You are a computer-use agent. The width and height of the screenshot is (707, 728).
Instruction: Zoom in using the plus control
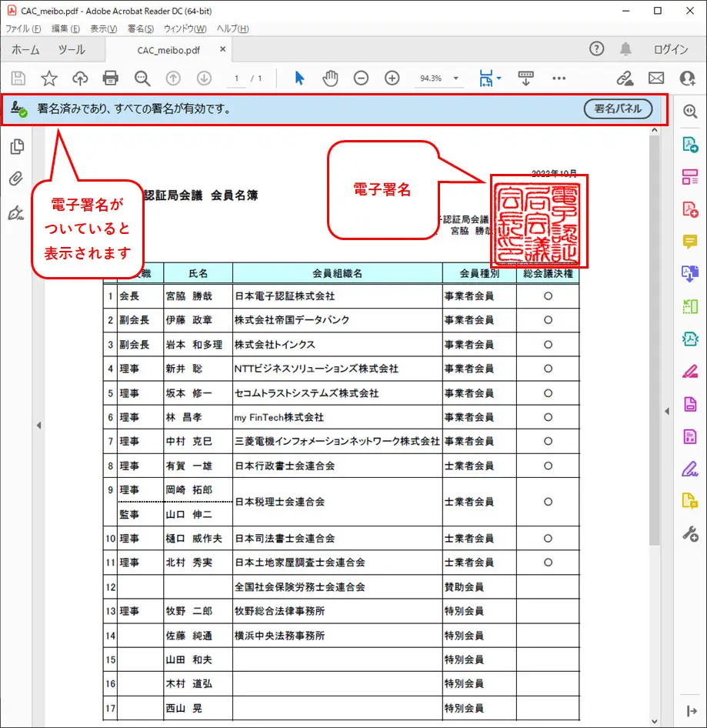392,78
